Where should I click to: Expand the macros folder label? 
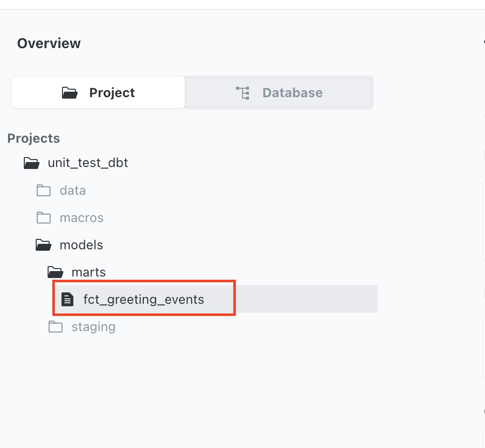coord(81,218)
